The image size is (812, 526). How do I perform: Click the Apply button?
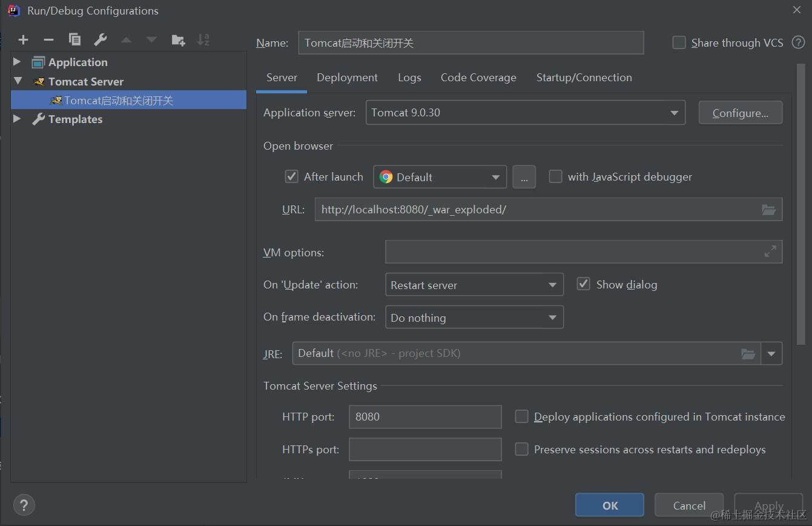point(768,505)
